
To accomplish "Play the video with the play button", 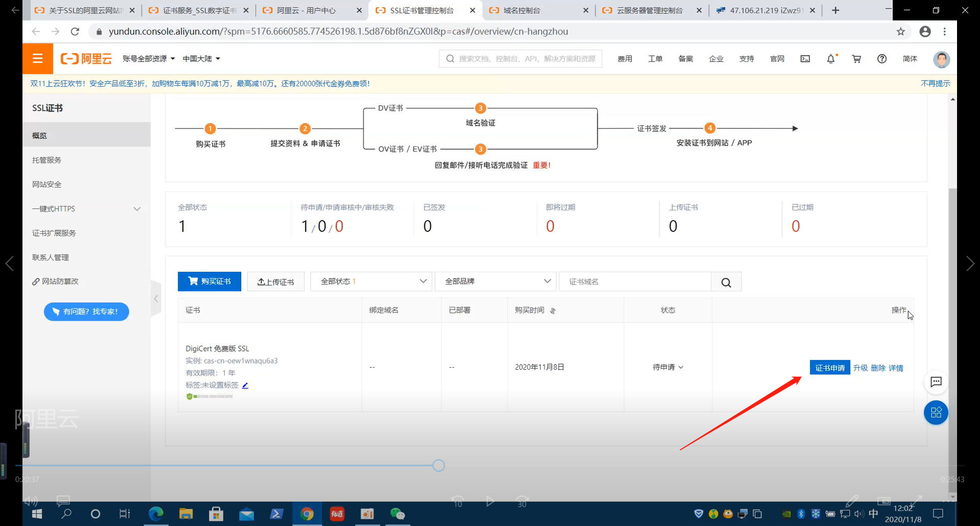I will [x=489, y=501].
